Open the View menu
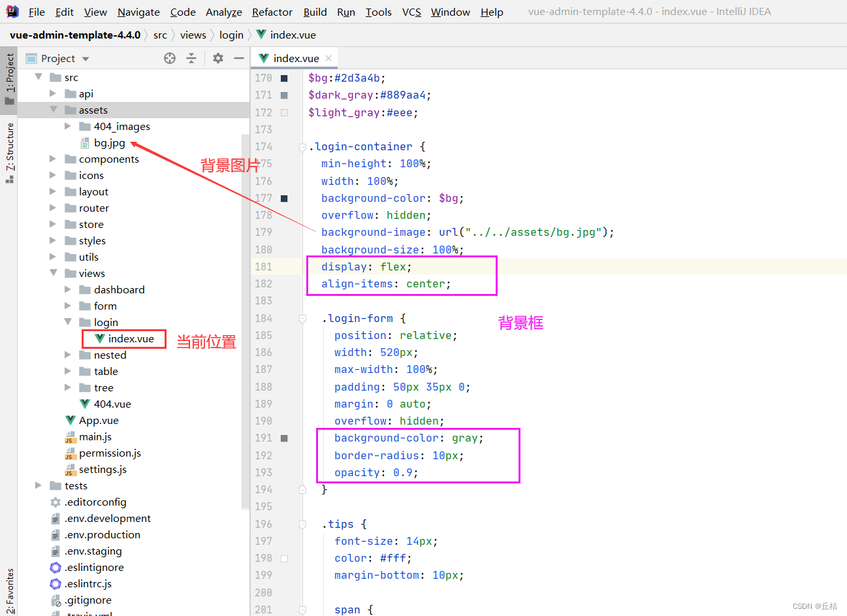The height and width of the screenshot is (616, 847). (x=95, y=12)
